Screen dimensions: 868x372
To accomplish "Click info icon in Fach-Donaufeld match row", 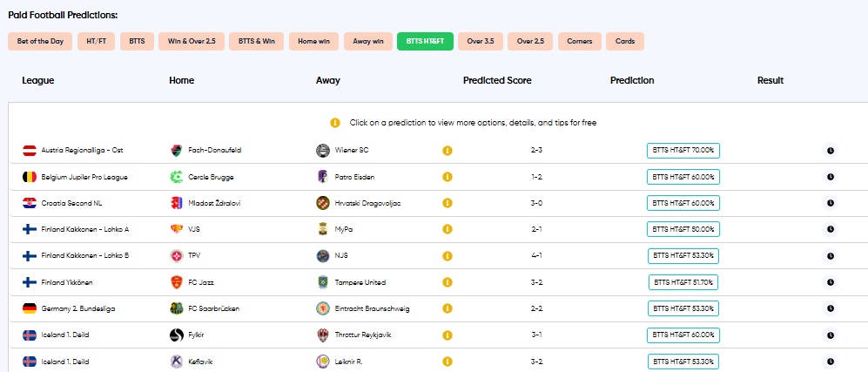I will pos(447,150).
